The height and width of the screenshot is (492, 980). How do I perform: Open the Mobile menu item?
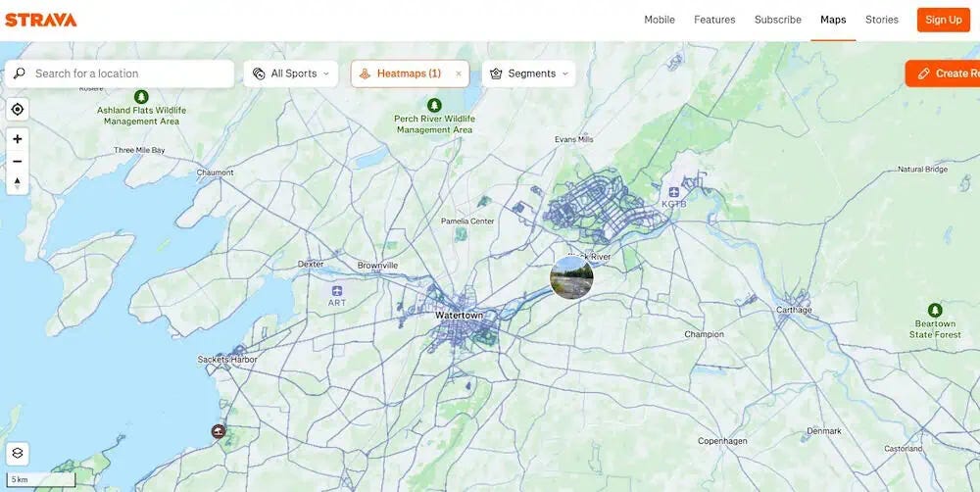(x=660, y=20)
